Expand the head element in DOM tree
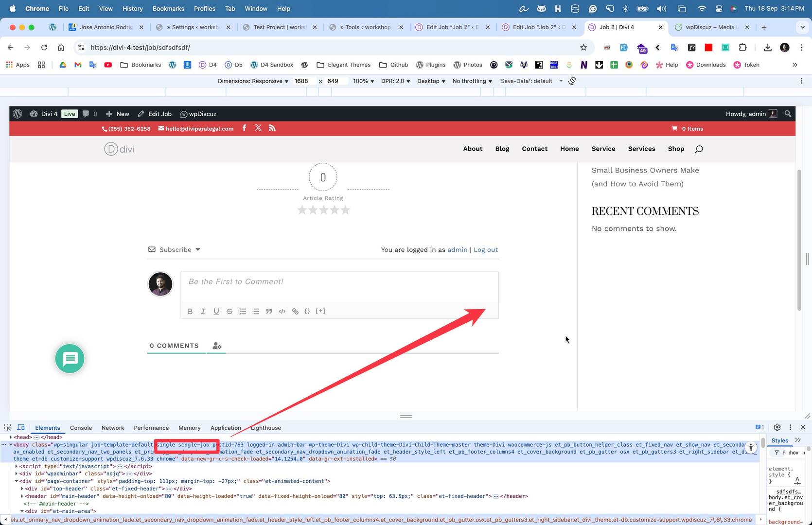 click(11, 437)
